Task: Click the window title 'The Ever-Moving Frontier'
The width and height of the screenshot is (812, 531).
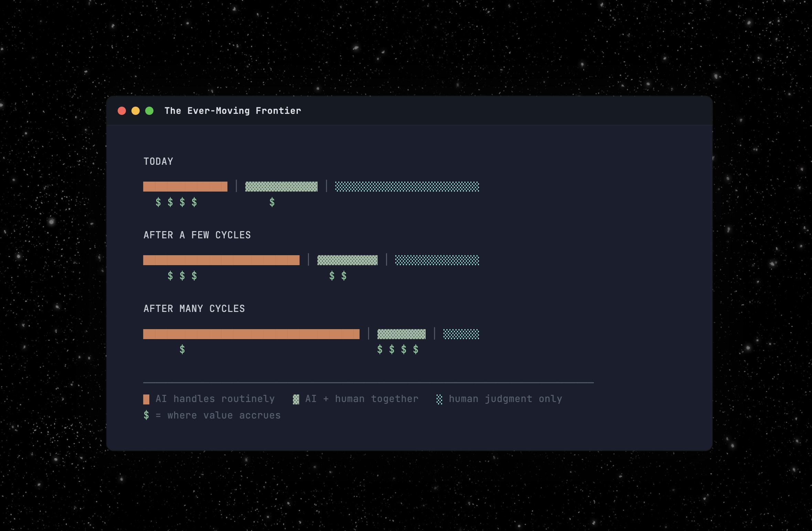Action: click(x=233, y=111)
